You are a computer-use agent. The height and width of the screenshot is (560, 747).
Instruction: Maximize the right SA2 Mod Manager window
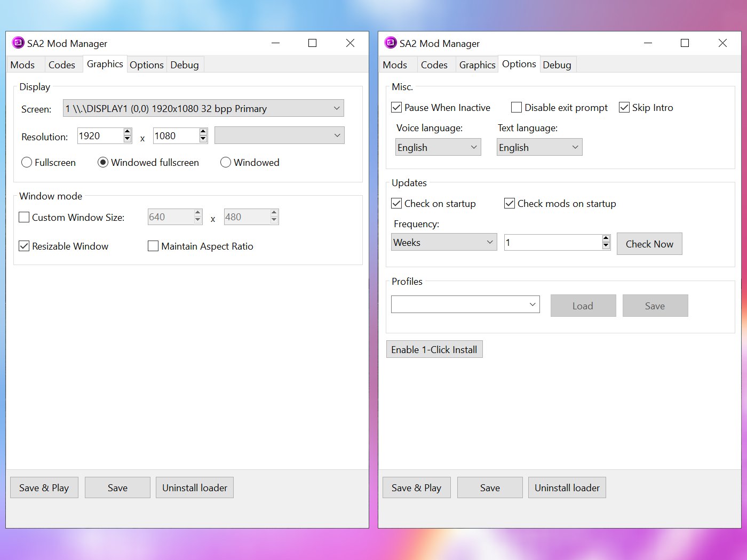[x=685, y=43]
